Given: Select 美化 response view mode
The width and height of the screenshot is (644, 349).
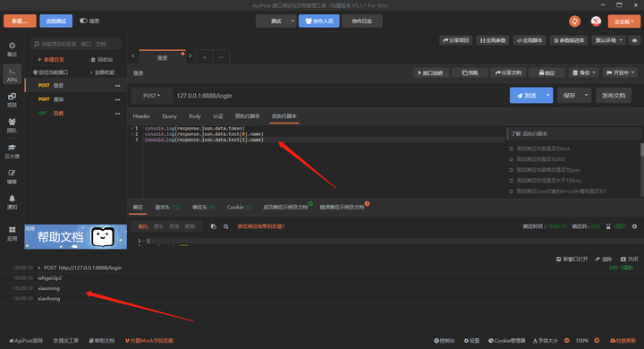Looking at the screenshot, I should (143, 226).
